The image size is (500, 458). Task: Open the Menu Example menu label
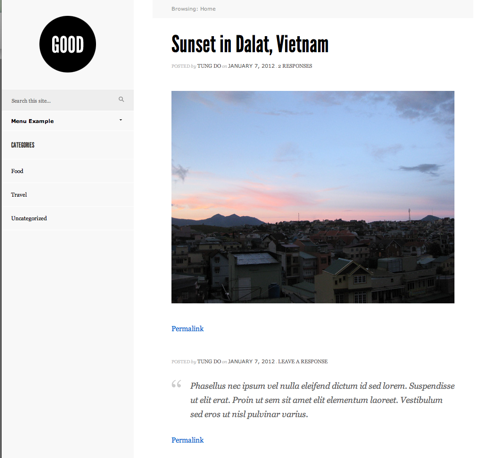tap(32, 121)
